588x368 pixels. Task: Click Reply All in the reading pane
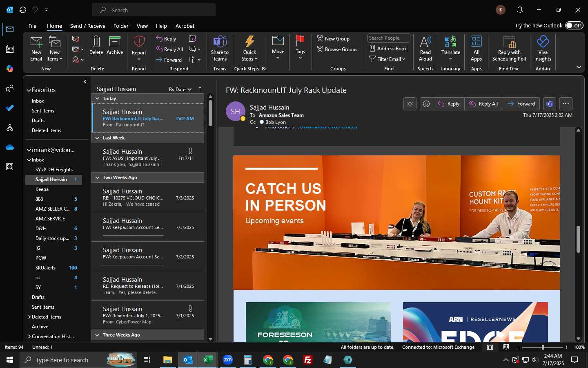point(483,104)
